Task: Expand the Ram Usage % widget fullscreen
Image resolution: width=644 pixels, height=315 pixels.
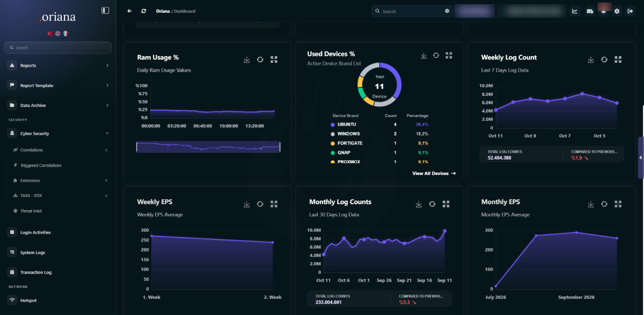Action: (274, 60)
